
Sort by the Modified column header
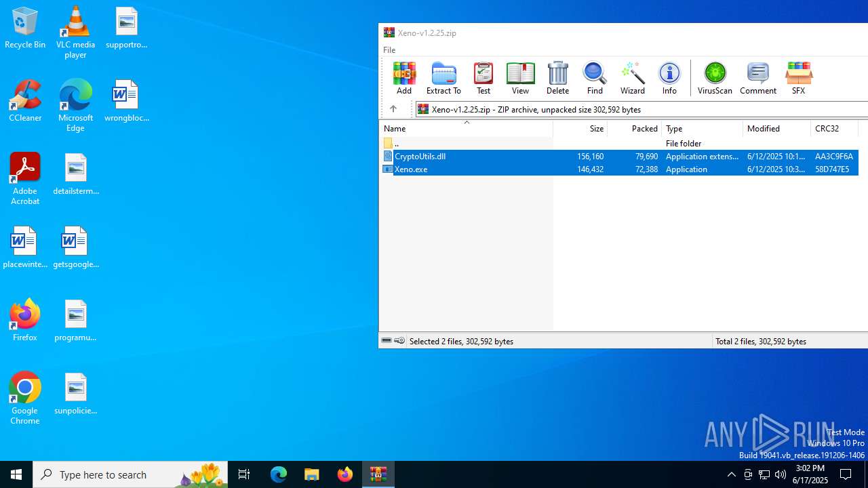click(776, 128)
